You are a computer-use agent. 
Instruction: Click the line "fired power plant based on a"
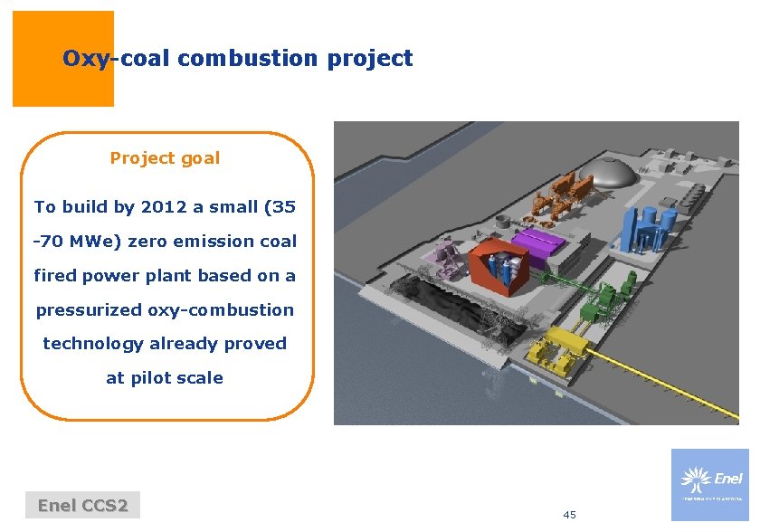tap(165, 275)
